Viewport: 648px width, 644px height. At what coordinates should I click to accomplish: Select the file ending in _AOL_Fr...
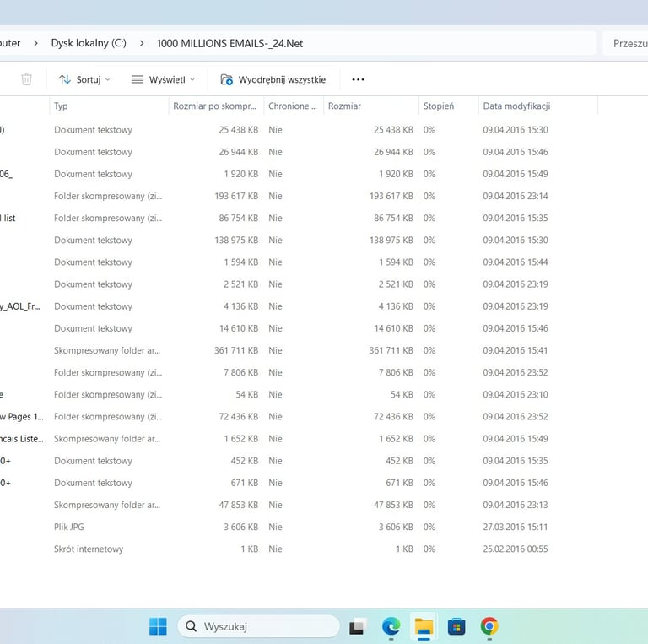tap(20, 306)
